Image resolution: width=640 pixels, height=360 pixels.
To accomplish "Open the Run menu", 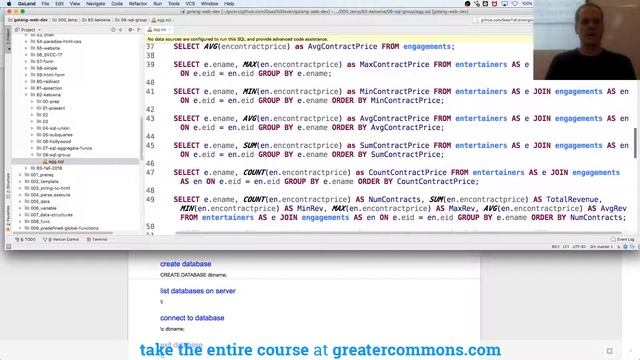I will (157, 4).
